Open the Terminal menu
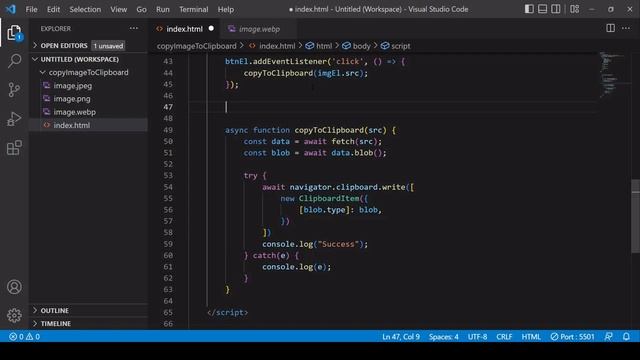The width and height of the screenshot is (640, 360). pyautogui.click(x=193, y=9)
